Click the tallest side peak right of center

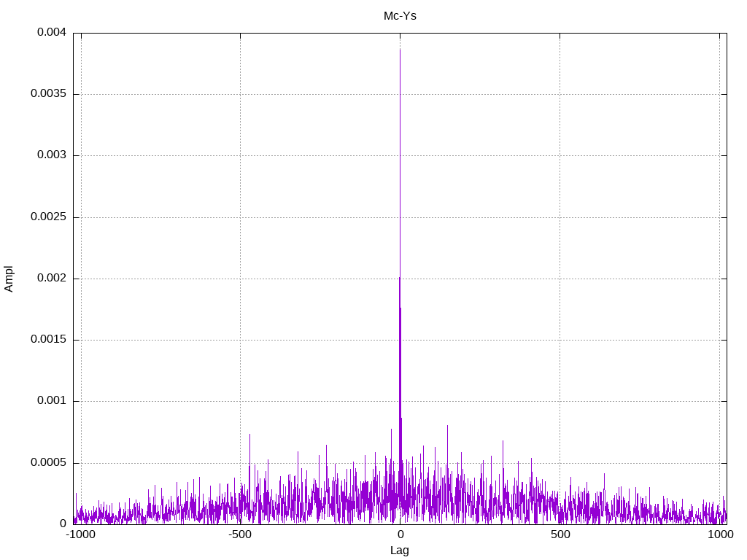pos(447,427)
